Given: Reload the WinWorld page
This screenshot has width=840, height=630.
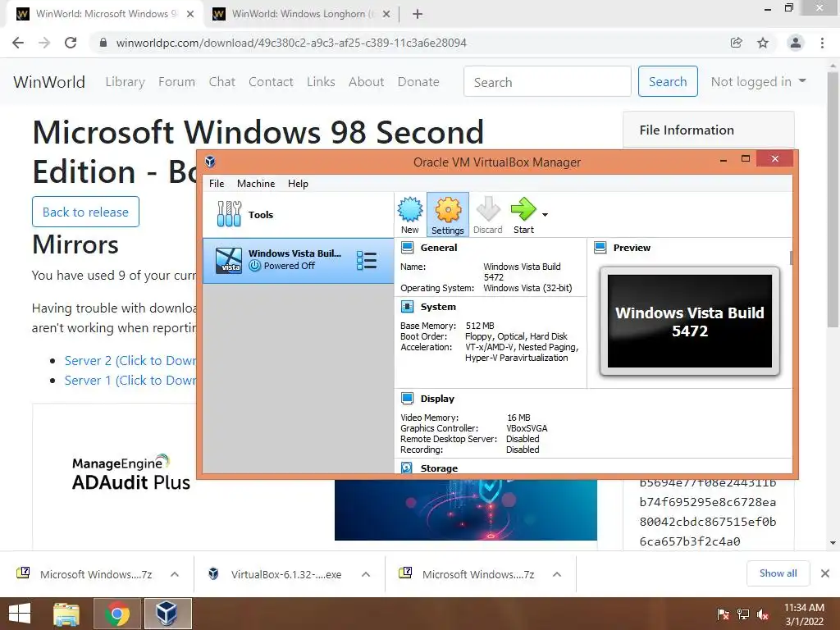Looking at the screenshot, I should click(71, 43).
